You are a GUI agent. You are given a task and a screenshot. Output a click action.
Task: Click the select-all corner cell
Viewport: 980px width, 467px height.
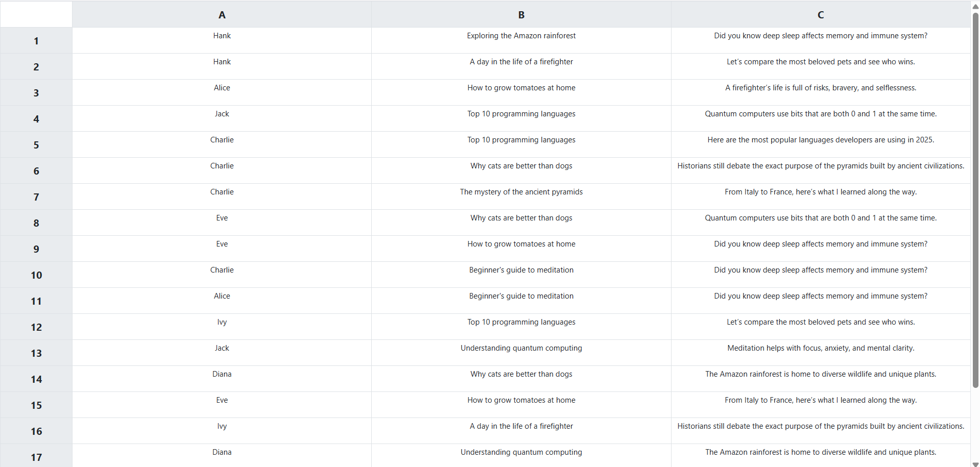coord(36,14)
